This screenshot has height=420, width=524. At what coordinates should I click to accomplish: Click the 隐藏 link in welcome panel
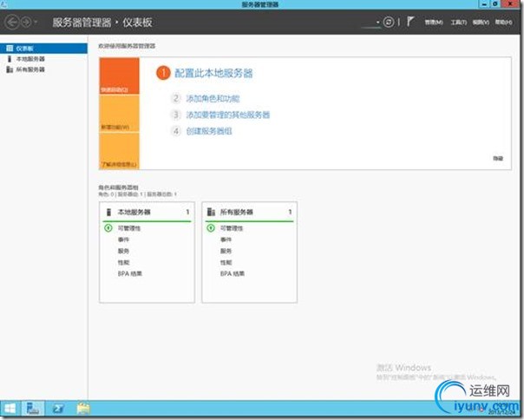[x=498, y=158]
